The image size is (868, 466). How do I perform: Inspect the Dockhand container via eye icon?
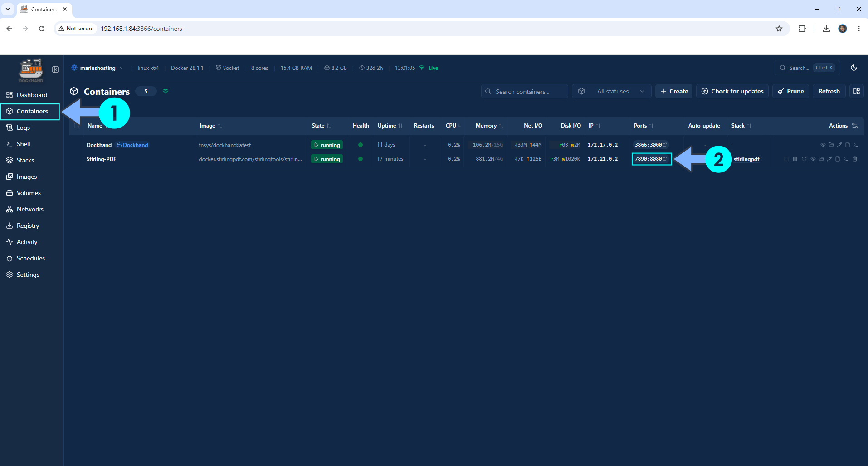(823, 145)
